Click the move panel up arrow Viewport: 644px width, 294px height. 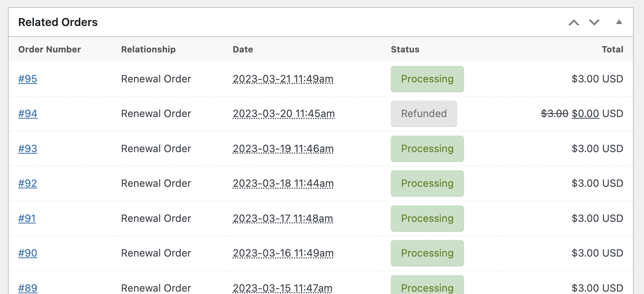tap(574, 22)
